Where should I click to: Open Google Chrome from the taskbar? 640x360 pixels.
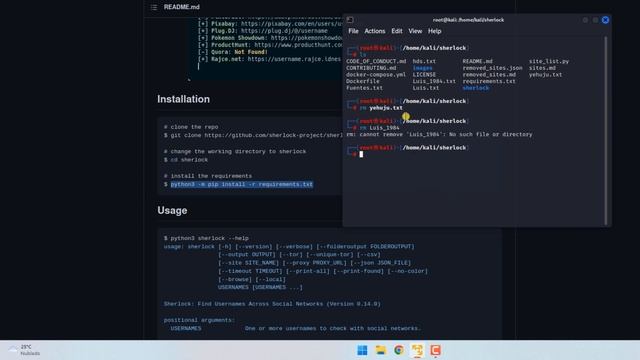click(x=399, y=350)
